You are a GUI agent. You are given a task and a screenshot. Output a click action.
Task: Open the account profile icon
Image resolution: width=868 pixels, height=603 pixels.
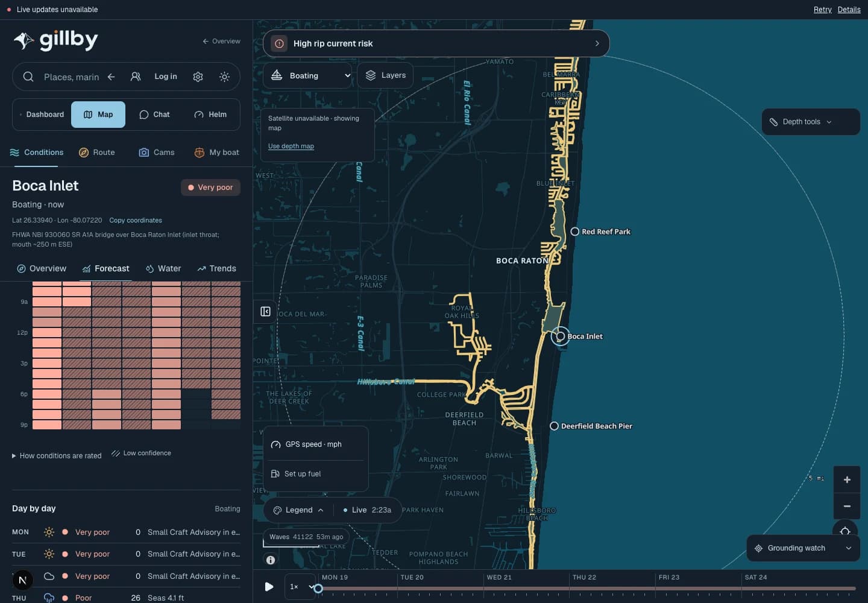click(136, 77)
